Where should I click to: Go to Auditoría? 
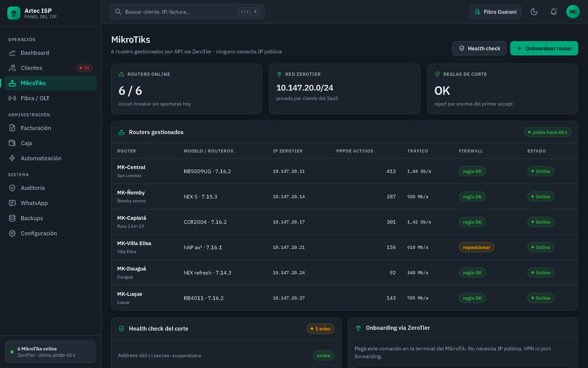(51, 188)
